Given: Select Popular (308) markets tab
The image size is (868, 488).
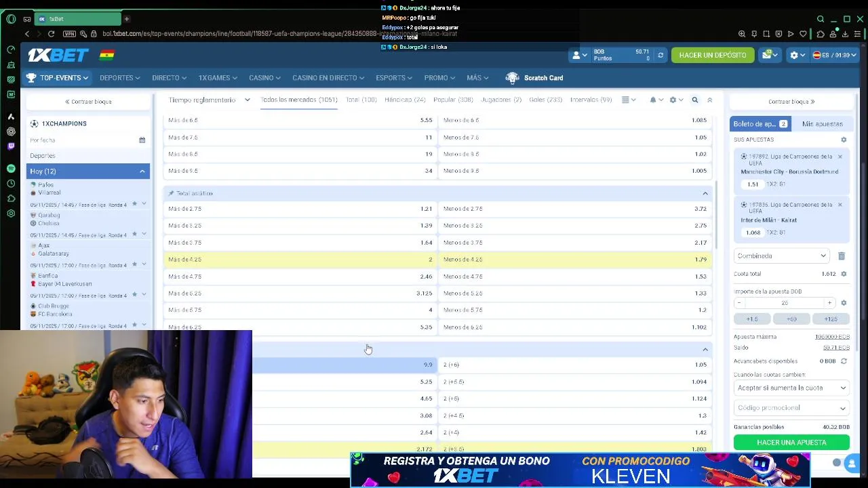Looking at the screenshot, I should pyautogui.click(x=453, y=100).
